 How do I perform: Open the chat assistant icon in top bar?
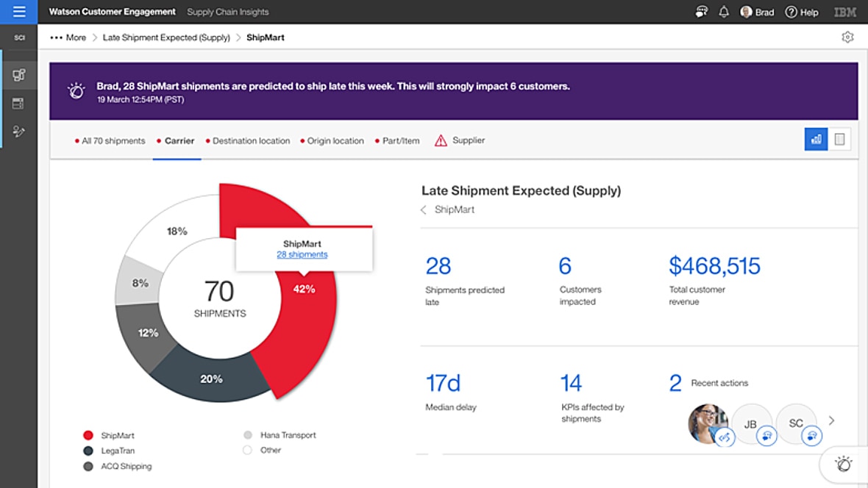click(x=700, y=11)
